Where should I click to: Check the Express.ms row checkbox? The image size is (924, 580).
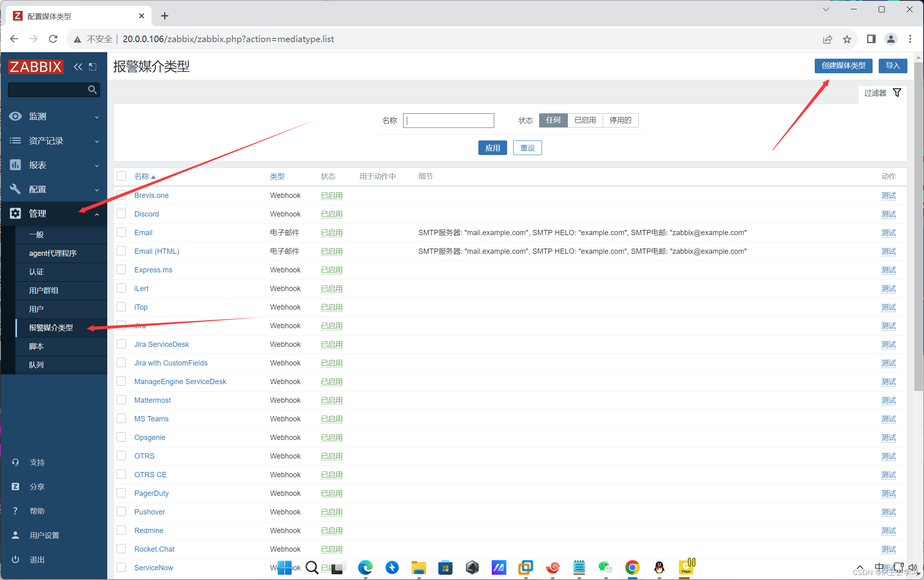(121, 269)
